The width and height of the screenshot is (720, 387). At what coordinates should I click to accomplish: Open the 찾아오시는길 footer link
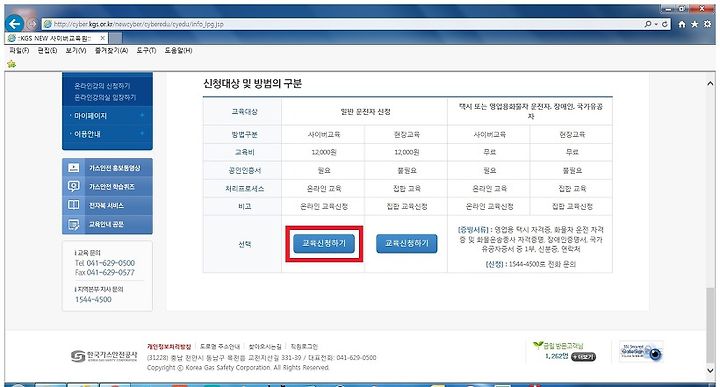pos(265,347)
